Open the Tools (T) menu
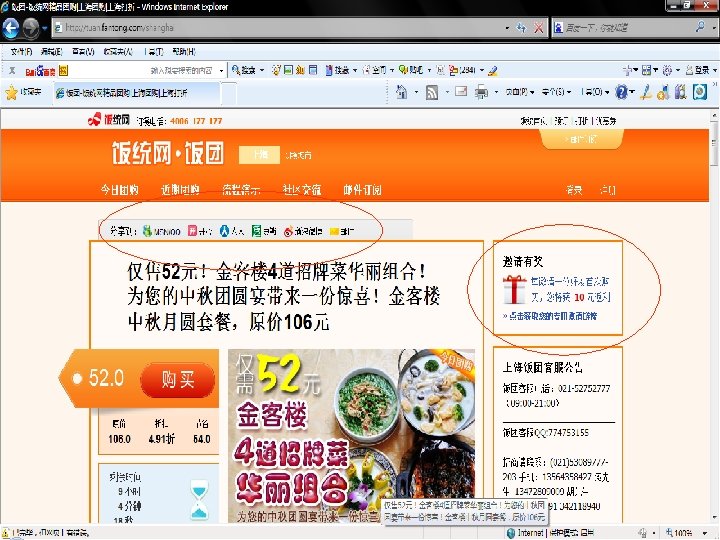 pos(154,51)
